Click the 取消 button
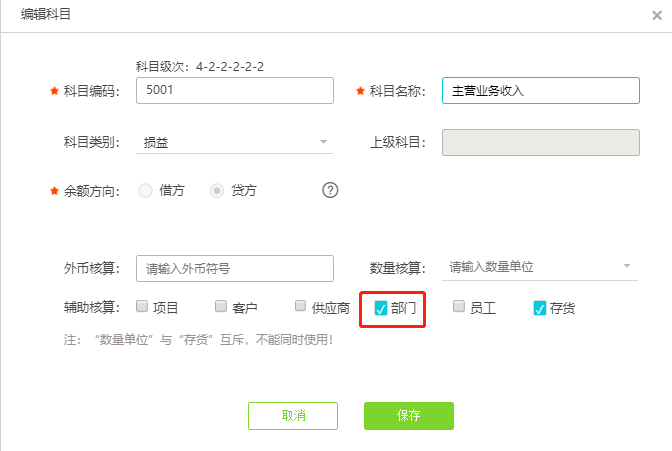 click(293, 416)
